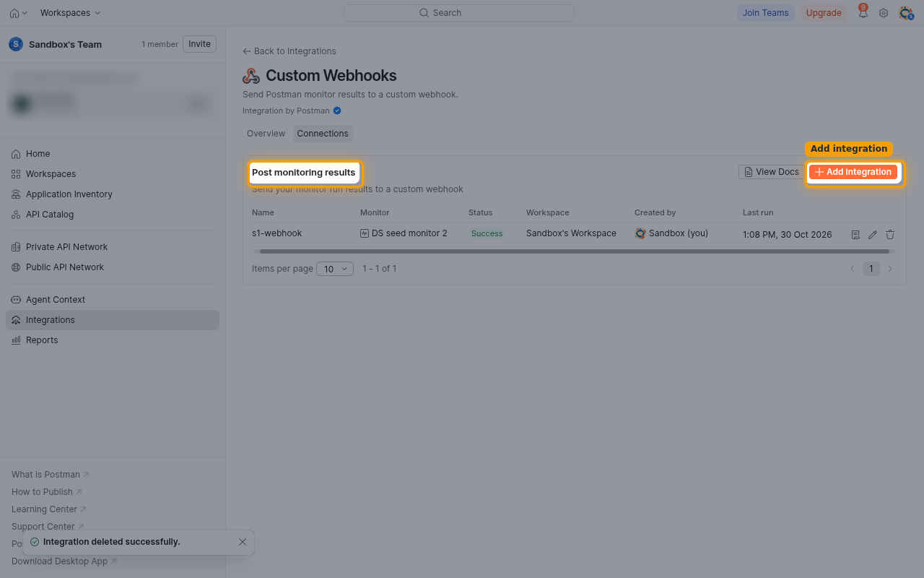Open Public API Network
The width and height of the screenshot is (924, 578).
(x=113, y=267)
